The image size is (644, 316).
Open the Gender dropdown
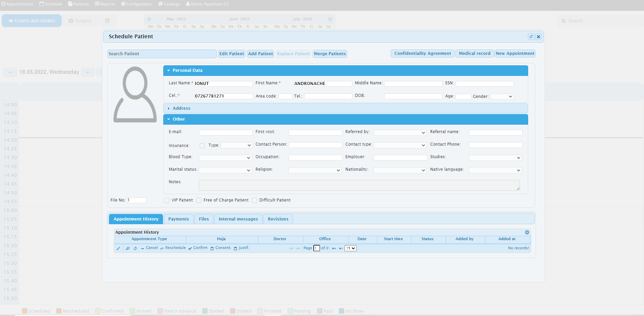point(502,97)
